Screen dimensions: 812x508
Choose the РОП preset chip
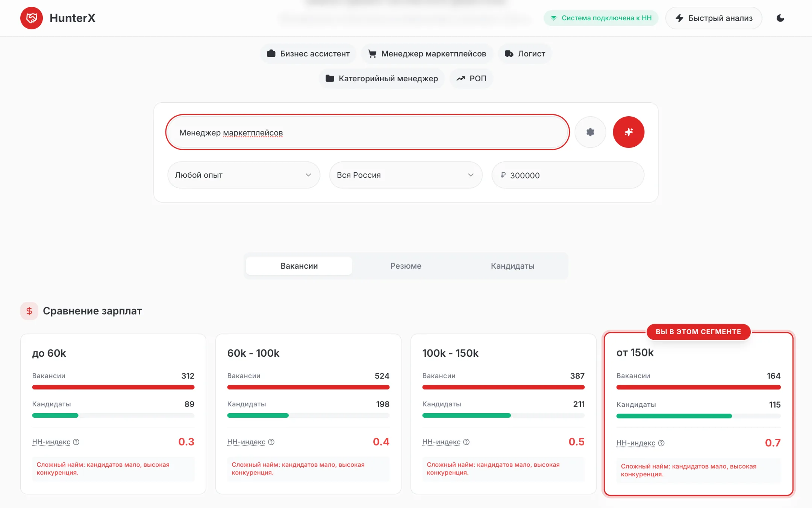coord(471,79)
